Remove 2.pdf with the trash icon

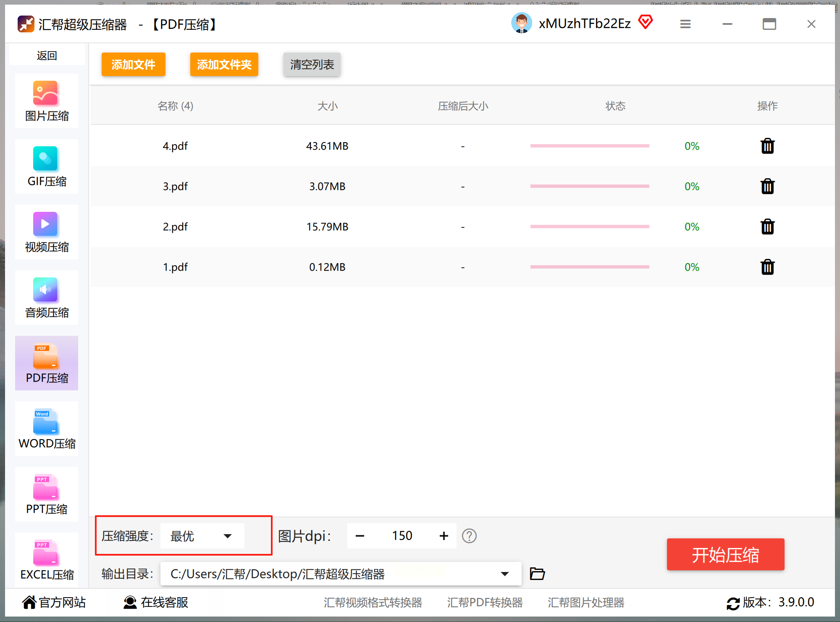coord(767,227)
